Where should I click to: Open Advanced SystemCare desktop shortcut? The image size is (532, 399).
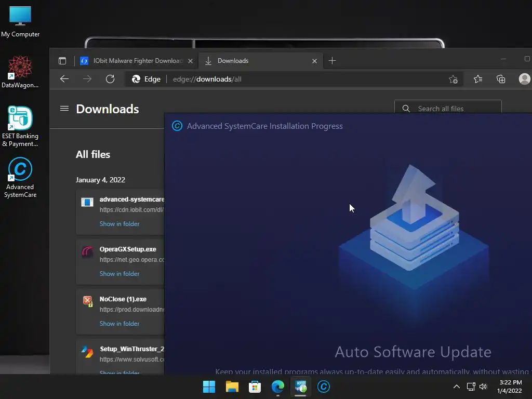click(x=20, y=177)
